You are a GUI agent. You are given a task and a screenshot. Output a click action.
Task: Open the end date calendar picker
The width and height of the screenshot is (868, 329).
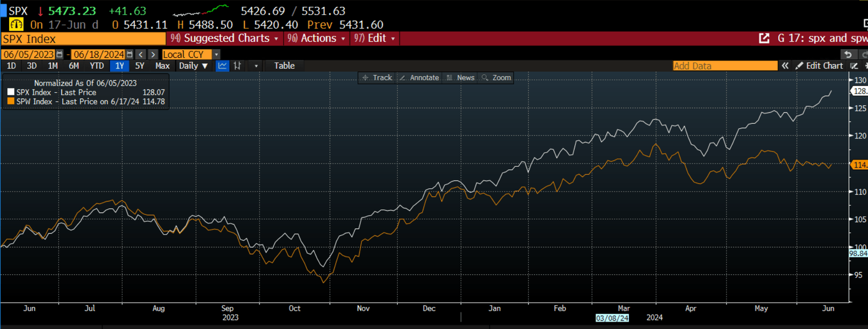click(x=129, y=54)
